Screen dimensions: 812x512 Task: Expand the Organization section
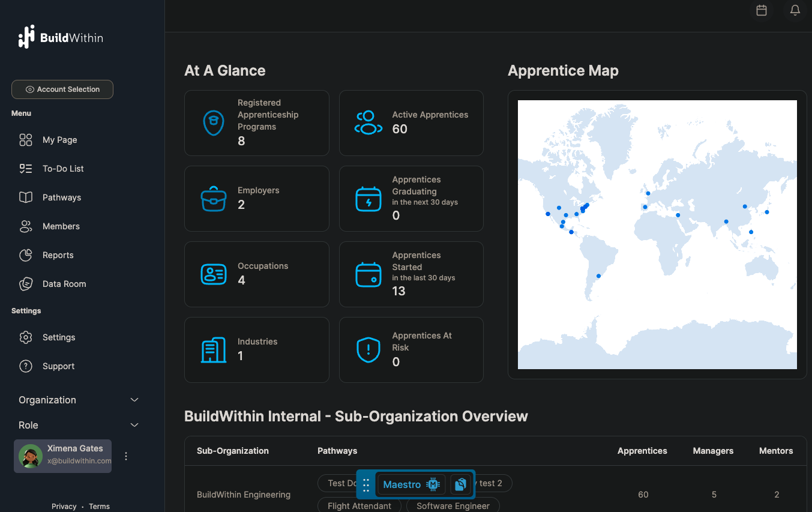(134, 400)
